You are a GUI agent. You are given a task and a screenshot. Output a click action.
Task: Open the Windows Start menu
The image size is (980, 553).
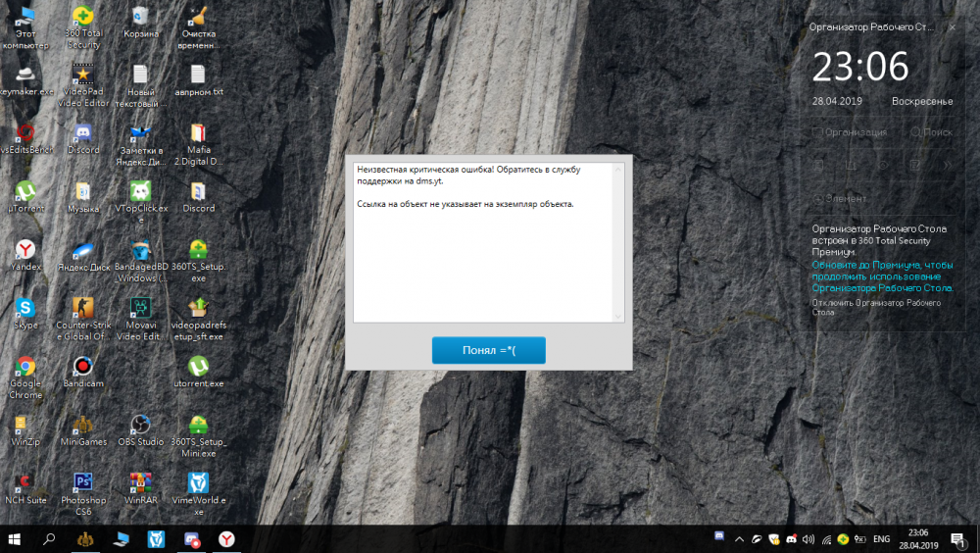tap(15, 538)
